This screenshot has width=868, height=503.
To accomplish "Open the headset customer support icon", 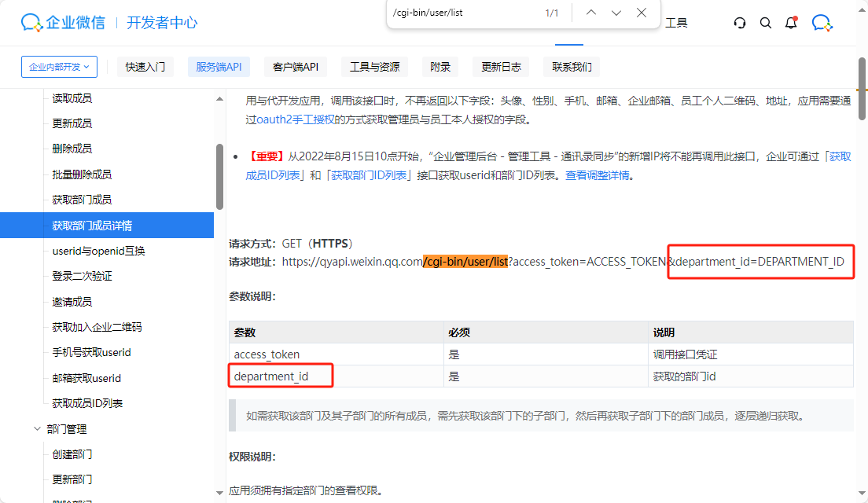I will point(739,23).
